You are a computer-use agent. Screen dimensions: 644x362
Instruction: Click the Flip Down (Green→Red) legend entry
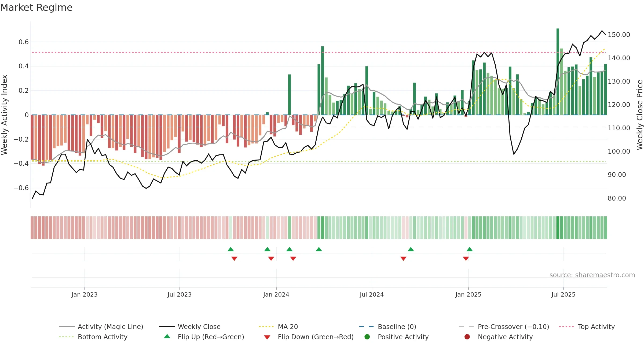tap(309, 337)
